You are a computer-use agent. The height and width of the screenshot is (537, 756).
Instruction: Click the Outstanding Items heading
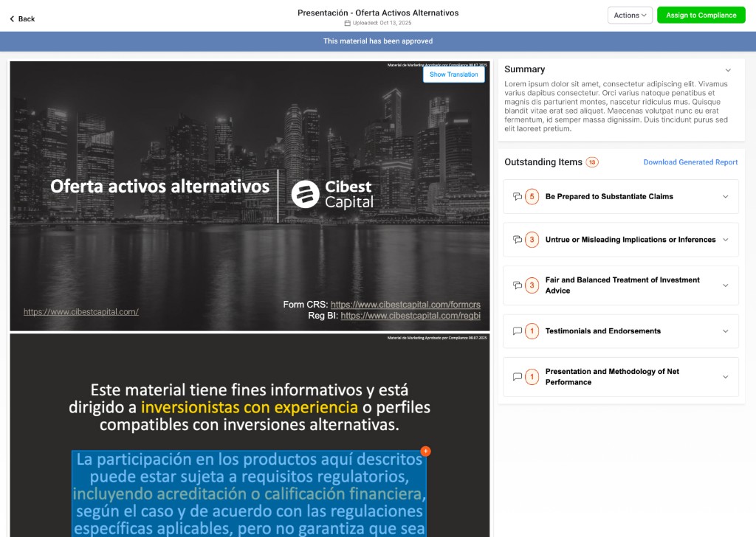[x=543, y=162]
